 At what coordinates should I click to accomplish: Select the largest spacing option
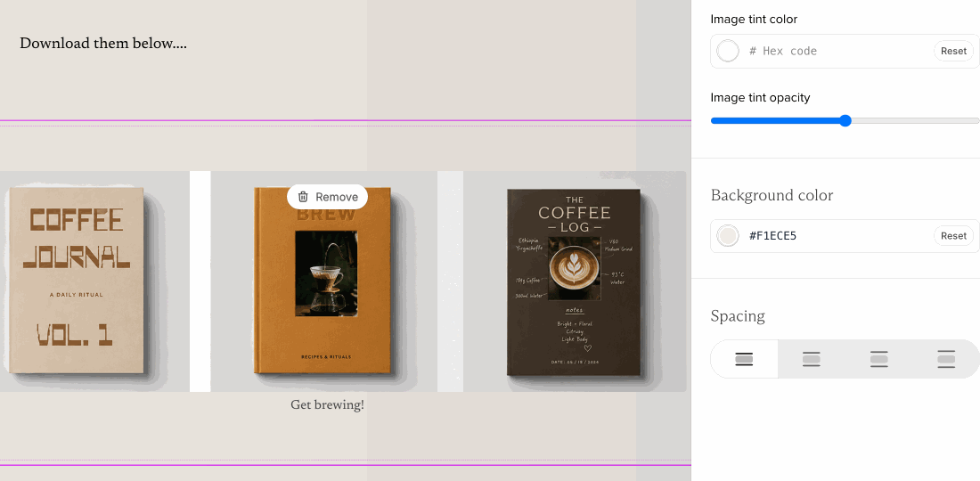pyautogui.click(x=946, y=359)
